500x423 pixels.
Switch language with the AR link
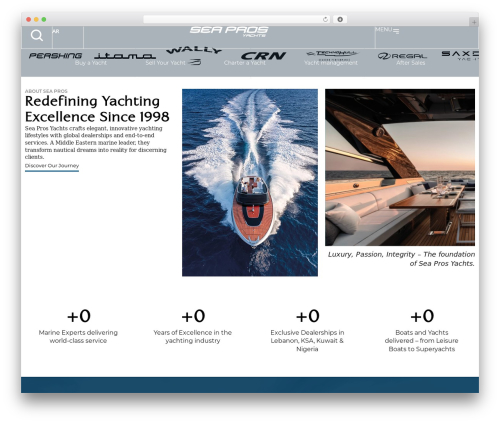pos(56,31)
